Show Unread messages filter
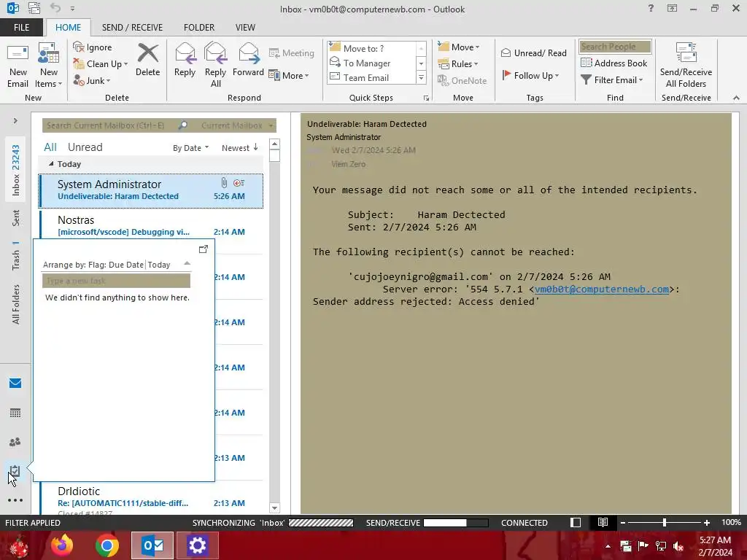The image size is (747, 560). click(x=85, y=147)
